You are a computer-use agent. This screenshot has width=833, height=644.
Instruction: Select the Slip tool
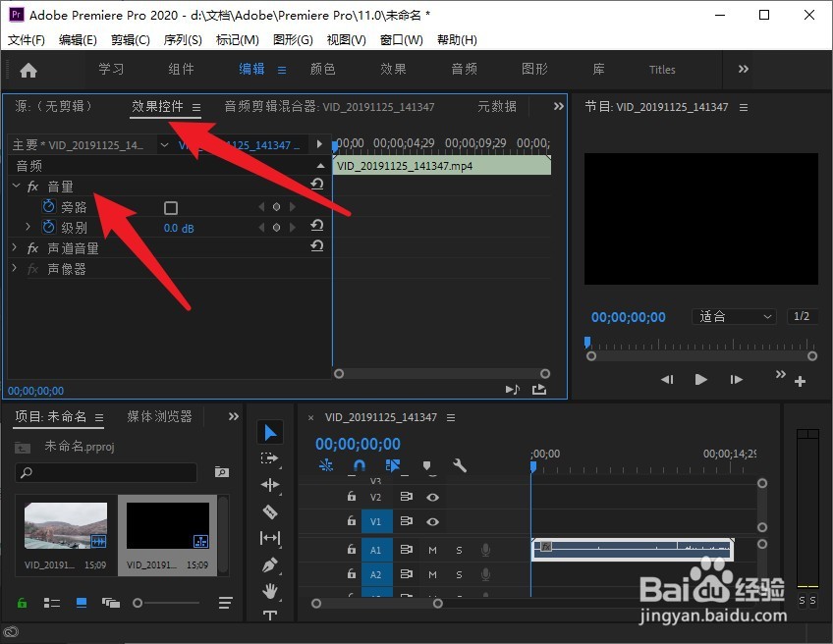pyautogui.click(x=270, y=538)
